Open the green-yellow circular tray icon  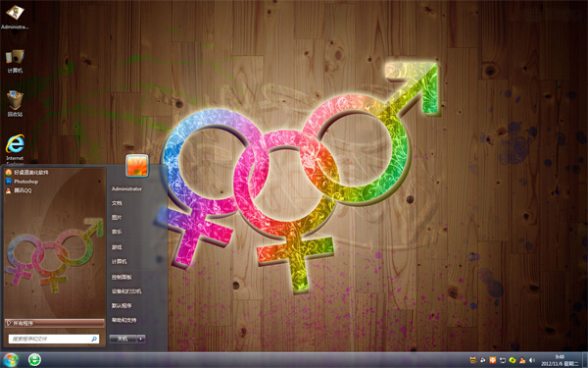click(x=513, y=360)
